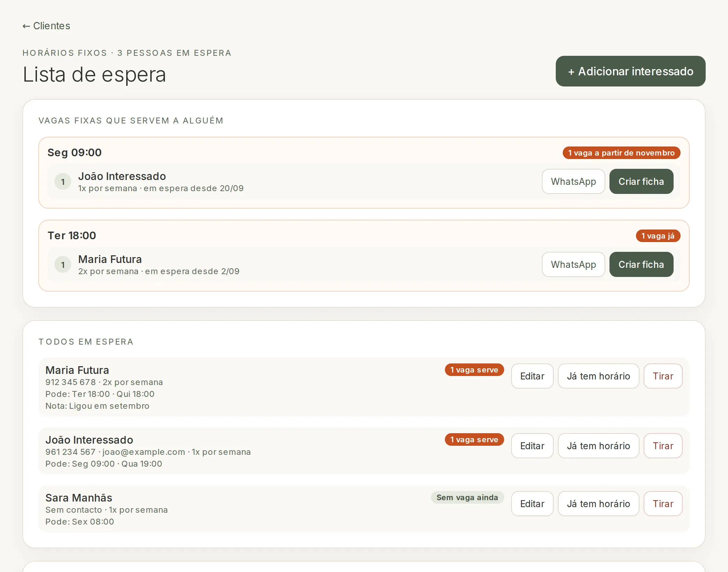
Task: Click the 'Todos em espera' section heading
Action: pyautogui.click(x=86, y=342)
